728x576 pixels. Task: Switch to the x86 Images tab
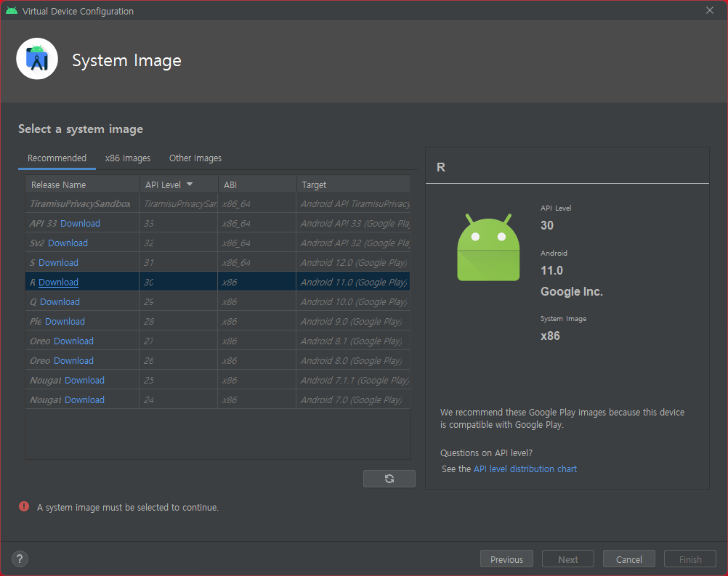128,158
